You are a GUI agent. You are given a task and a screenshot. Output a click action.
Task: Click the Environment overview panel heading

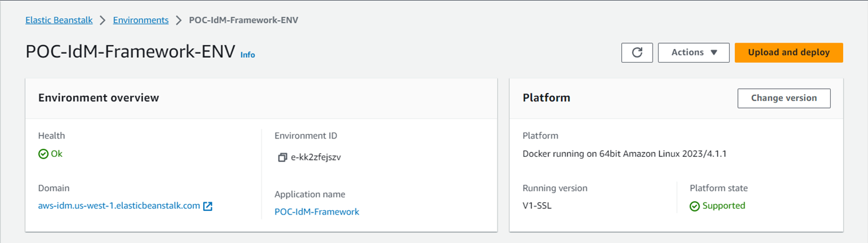coord(99,97)
